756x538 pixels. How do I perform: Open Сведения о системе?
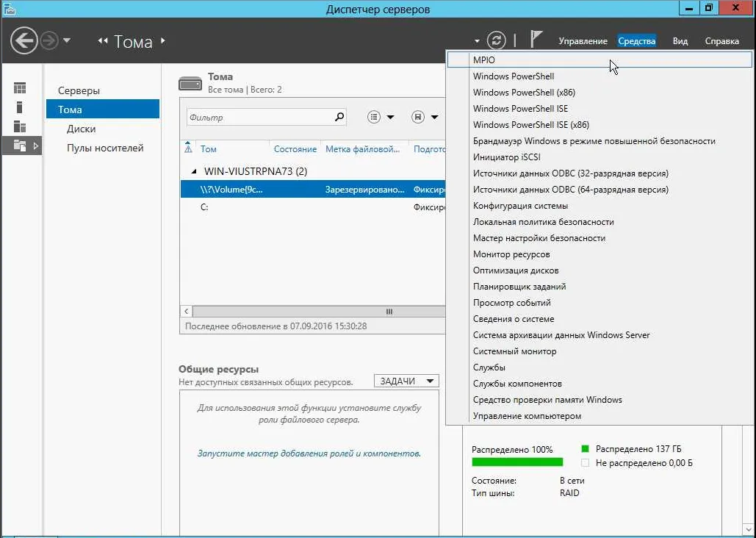coord(600,318)
